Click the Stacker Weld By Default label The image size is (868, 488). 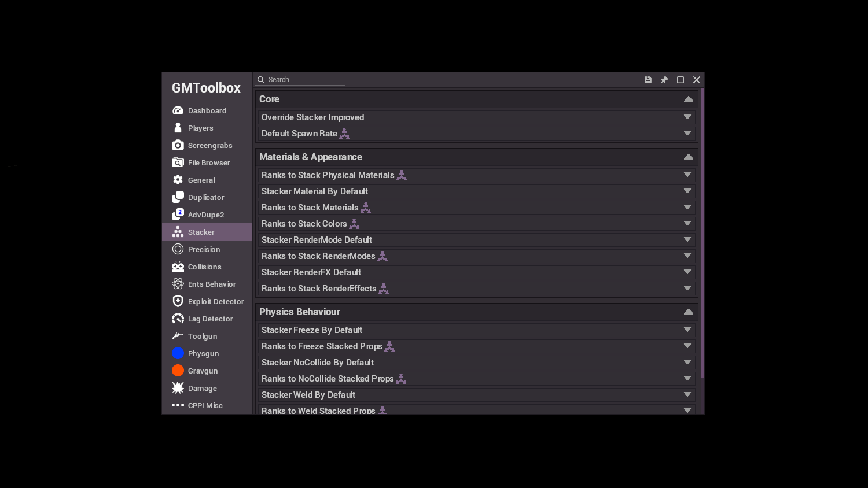pos(308,395)
